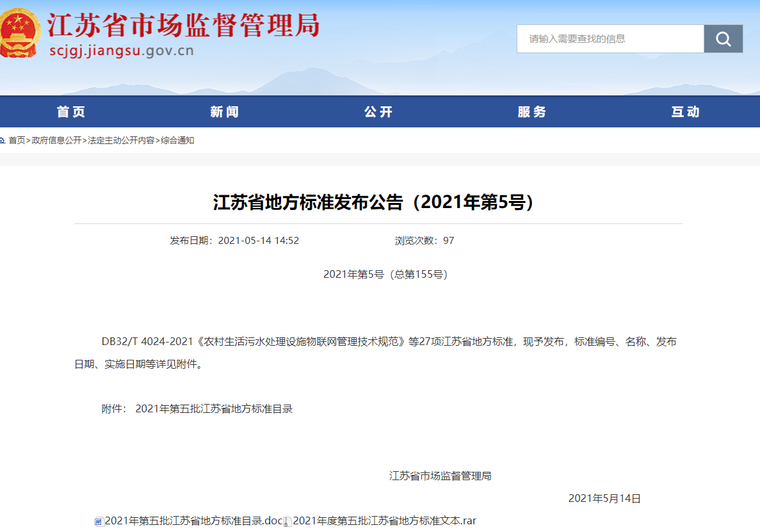Viewport: 760px width, 532px height.
Task: Click the magnifier search button
Action: (723, 39)
